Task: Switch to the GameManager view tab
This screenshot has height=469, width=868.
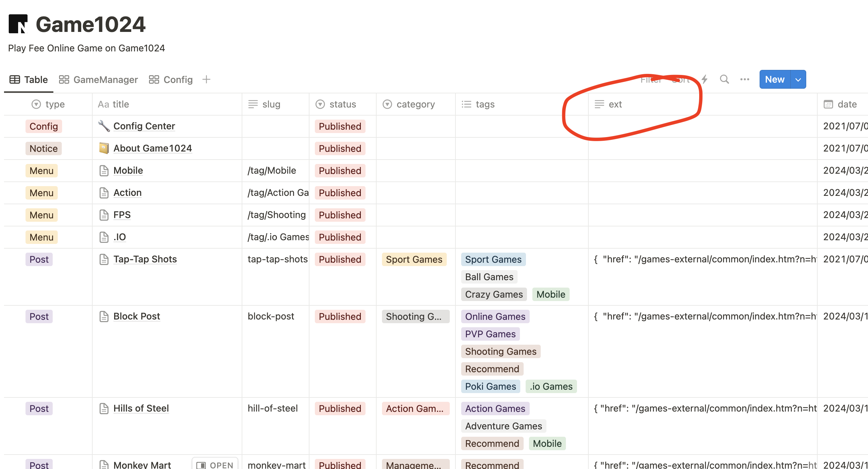Action: pyautogui.click(x=98, y=80)
